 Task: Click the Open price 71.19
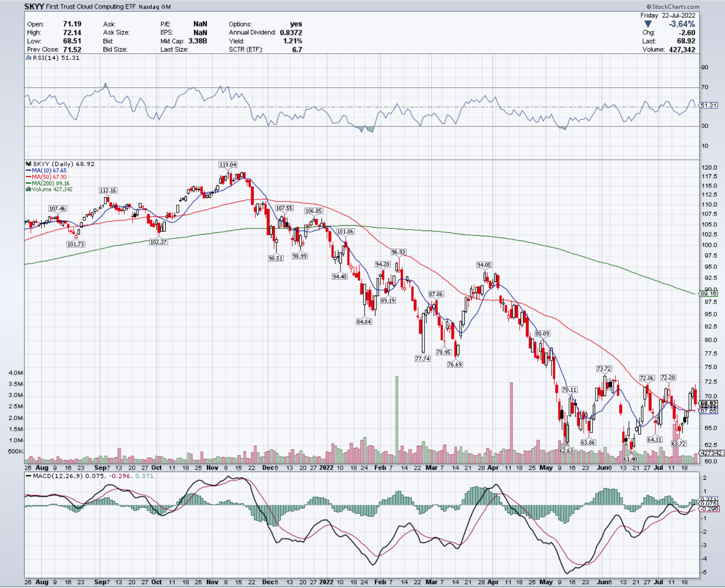72,24
